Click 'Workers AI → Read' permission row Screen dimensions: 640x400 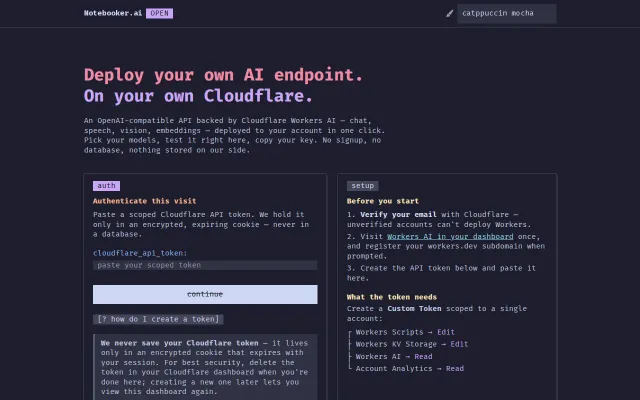coord(394,356)
